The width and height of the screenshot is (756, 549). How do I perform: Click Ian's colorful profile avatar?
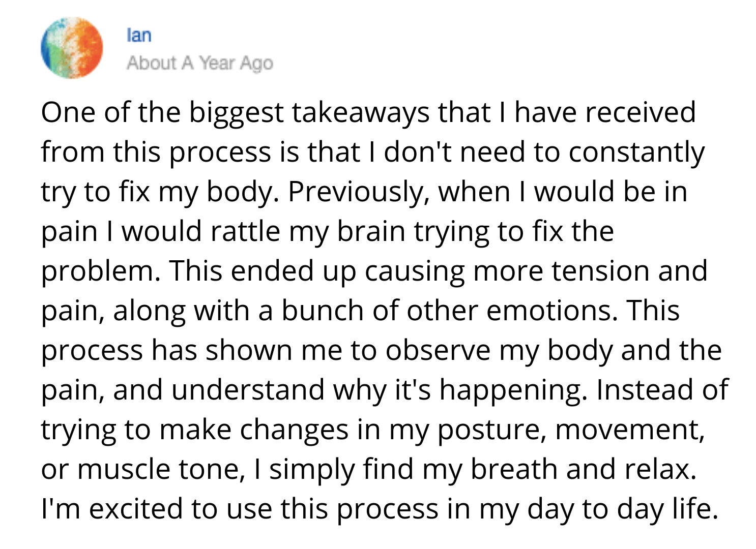click(72, 48)
